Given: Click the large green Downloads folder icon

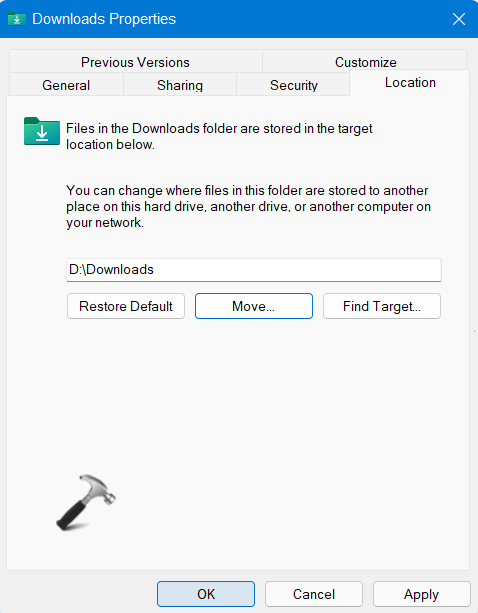Looking at the screenshot, I should 42,131.
